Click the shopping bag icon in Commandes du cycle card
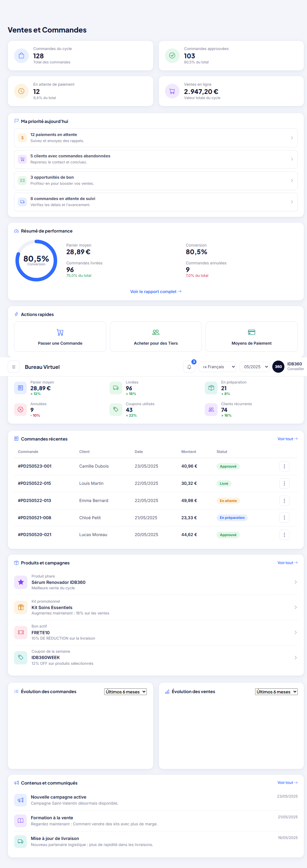Image resolution: width=307 pixels, height=868 pixels. coord(21,56)
